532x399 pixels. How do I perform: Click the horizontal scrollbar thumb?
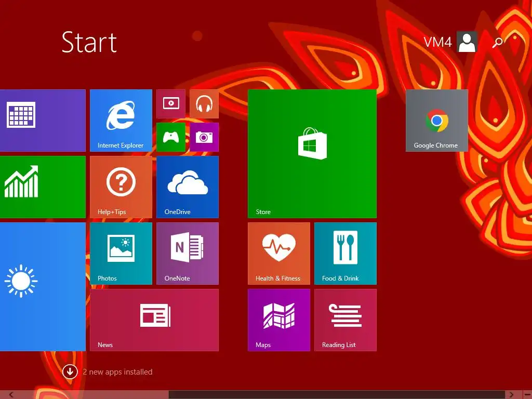(x=337, y=395)
